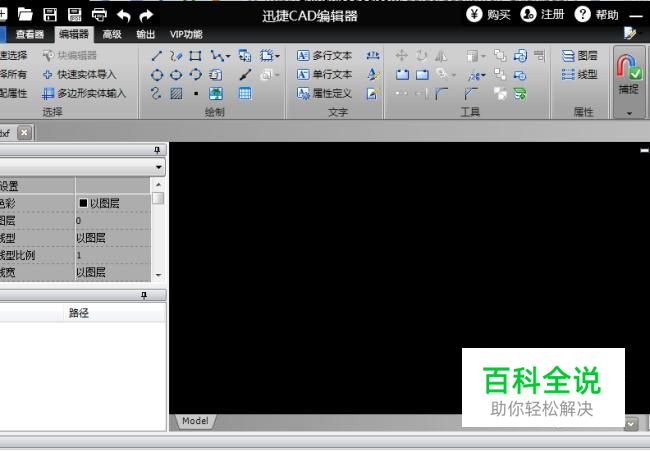Select the spline curve tool
This screenshot has height=452, width=650.
(x=156, y=93)
